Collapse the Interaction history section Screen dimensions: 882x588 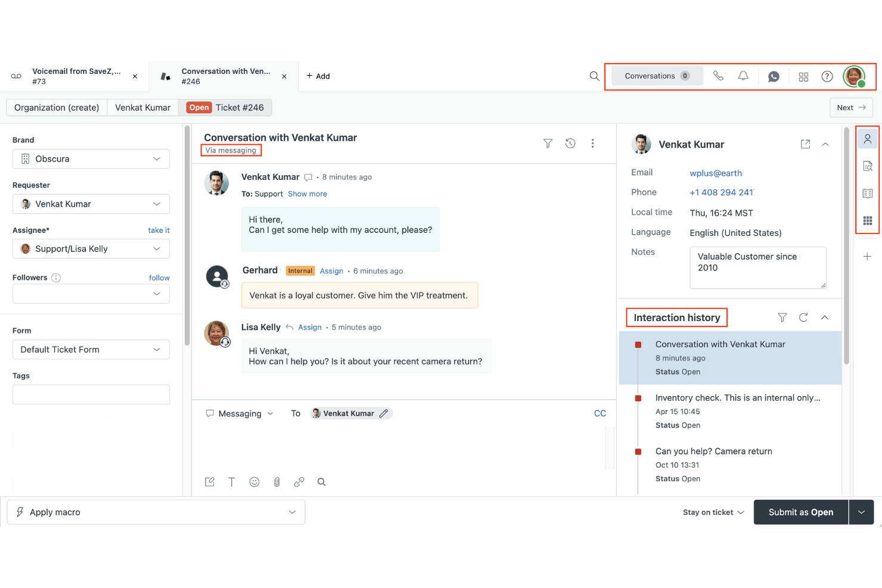click(x=825, y=318)
